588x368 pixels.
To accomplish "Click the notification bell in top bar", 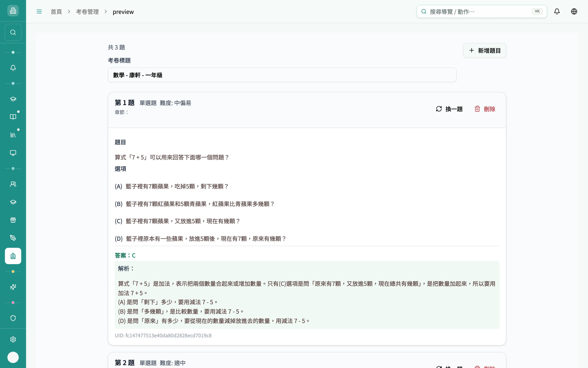I will point(557,11).
